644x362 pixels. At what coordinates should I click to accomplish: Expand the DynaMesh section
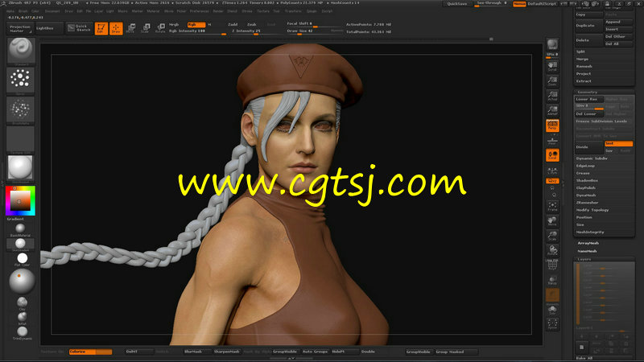(586, 195)
